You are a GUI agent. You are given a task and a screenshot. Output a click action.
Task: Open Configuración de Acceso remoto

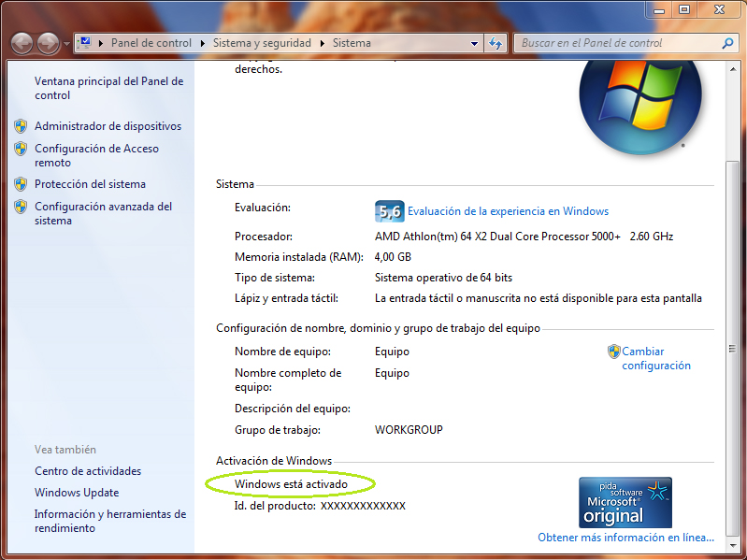pyautogui.click(x=96, y=155)
